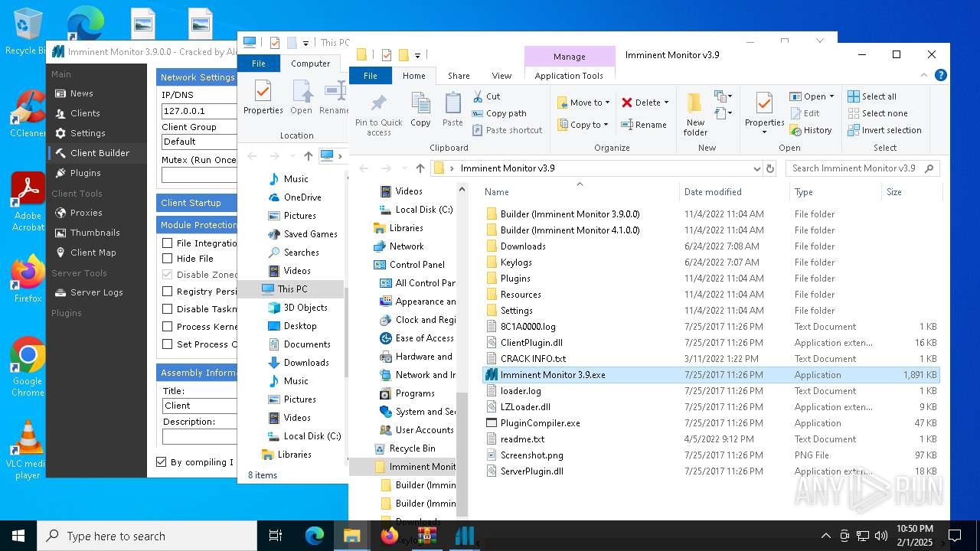The height and width of the screenshot is (551, 980).
Task: Open Plugins in Imminent Monitor sidebar
Action: pos(85,173)
